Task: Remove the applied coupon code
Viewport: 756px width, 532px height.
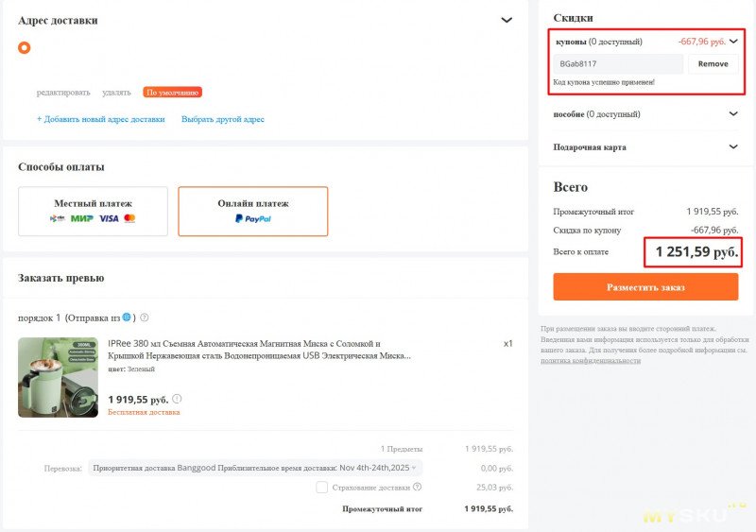Action: (713, 64)
